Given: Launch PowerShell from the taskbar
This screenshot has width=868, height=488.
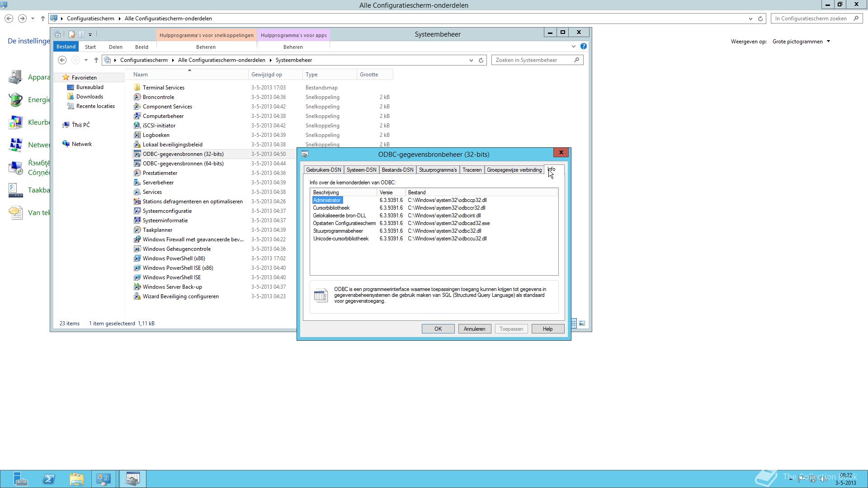Looking at the screenshot, I should 49,479.
